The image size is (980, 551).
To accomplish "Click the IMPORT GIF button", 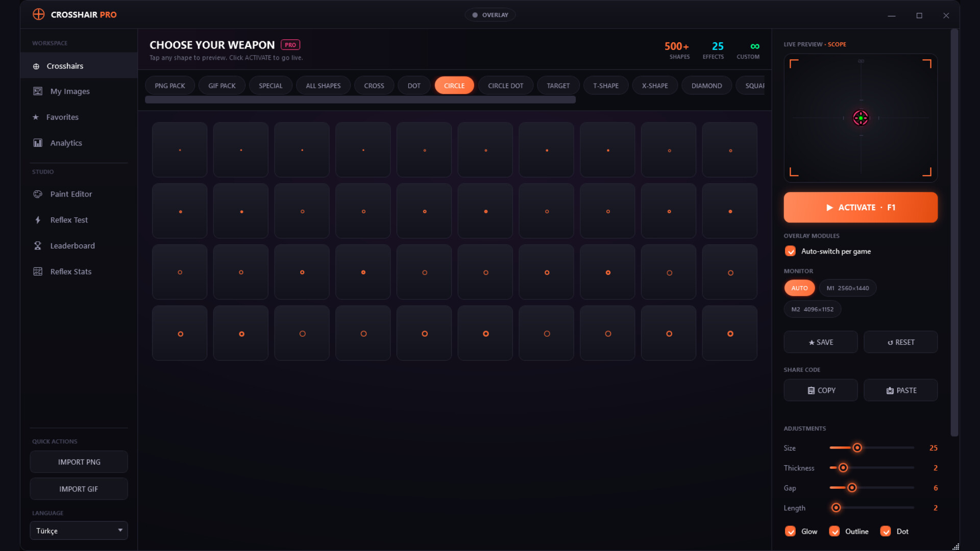I will pos(79,489).
